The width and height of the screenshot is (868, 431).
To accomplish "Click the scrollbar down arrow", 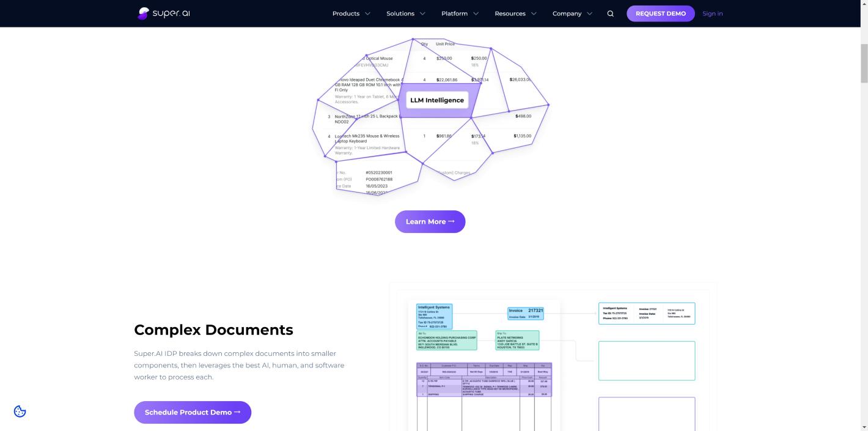I will point(864,426).
